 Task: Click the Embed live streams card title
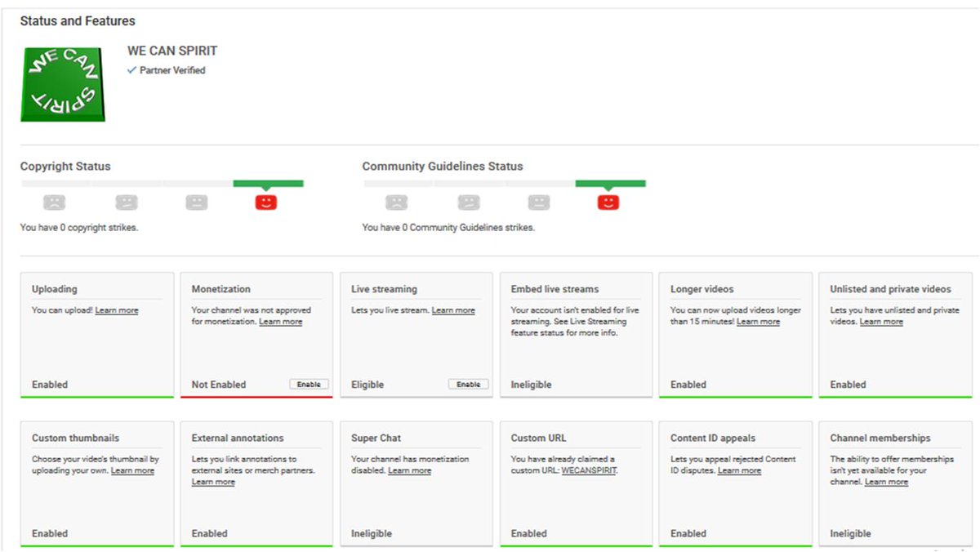coord(555,289)
